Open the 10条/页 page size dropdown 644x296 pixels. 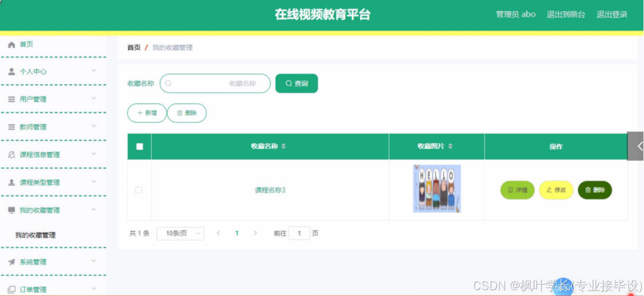pyautogui.click(x=180, y=233)
